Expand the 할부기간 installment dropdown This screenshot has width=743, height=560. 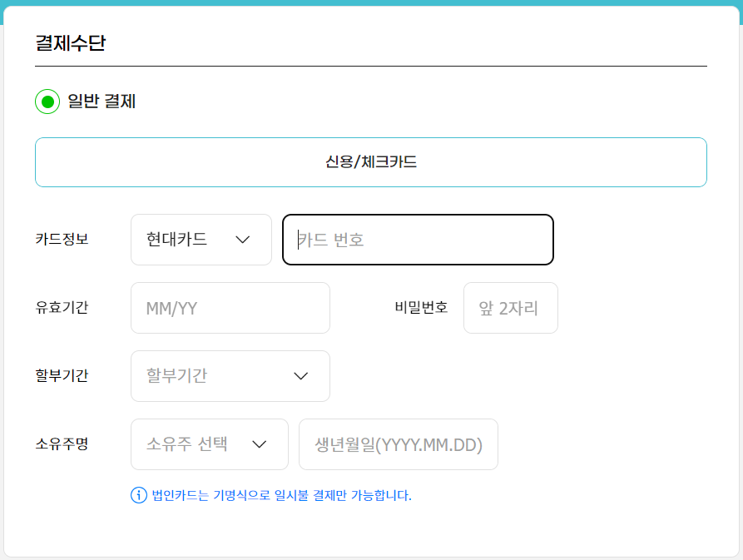[x=230, y=376]
